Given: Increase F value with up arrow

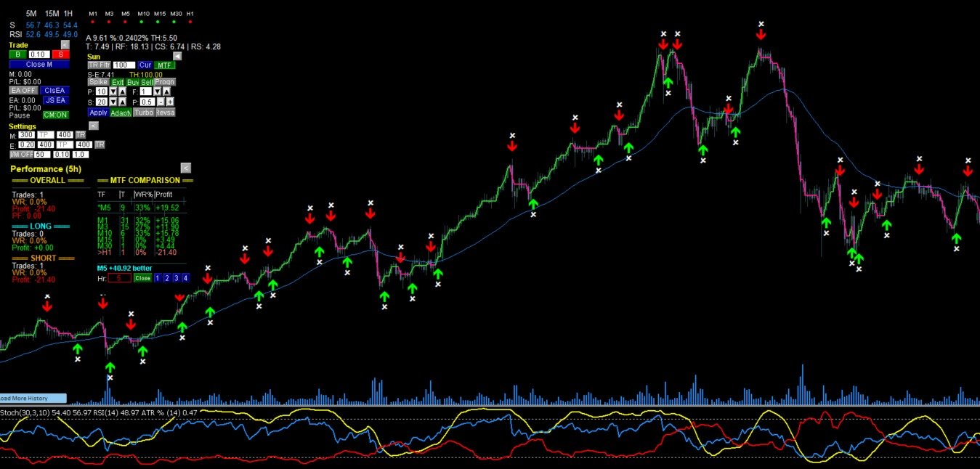Looking at the screenshot, I should 166,91.
